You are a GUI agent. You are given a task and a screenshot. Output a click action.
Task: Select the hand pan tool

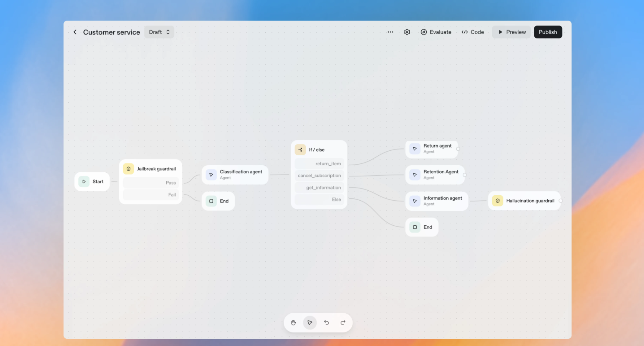pyautogui.click(x=293, y=323)
